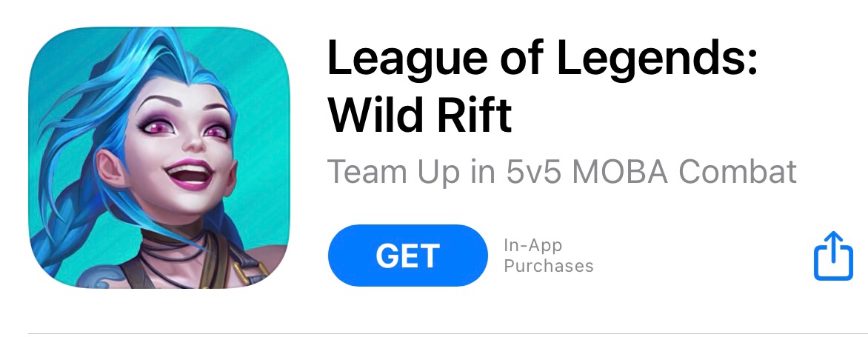Click the 'League of Legends:' heading text
The height and width of the screenshot is (337, 868).
click(541, 58)
